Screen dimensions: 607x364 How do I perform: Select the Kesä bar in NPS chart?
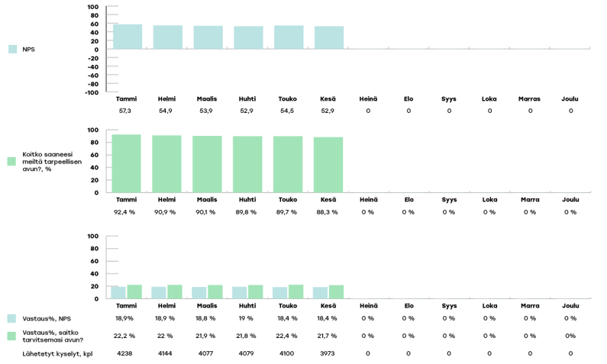(x=329, y=38)
